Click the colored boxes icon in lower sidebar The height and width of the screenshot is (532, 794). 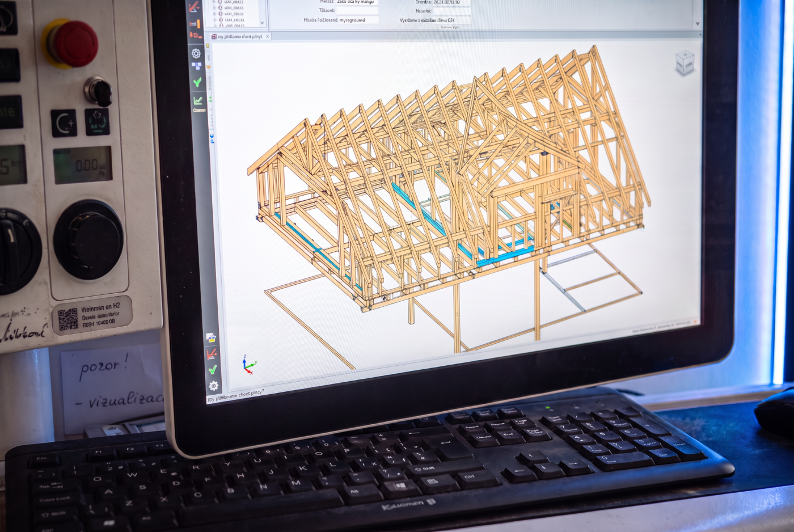211,338
